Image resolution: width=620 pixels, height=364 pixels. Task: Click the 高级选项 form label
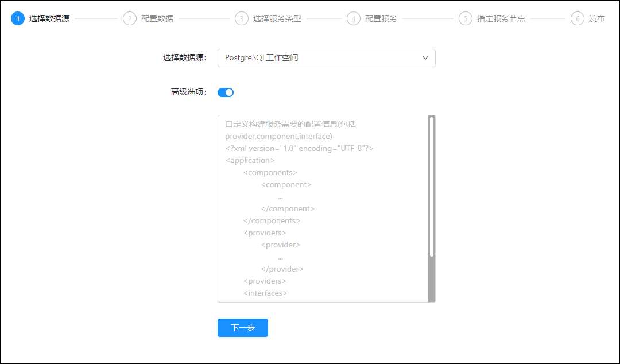(188, 92)
